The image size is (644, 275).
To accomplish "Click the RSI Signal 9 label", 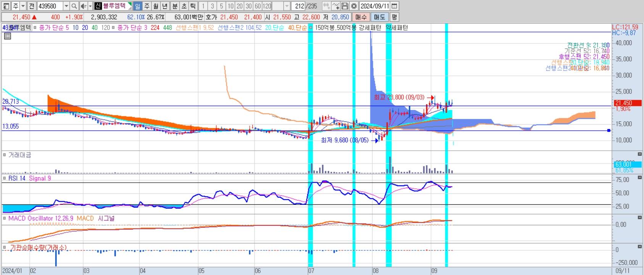I will tap(40, 178).
